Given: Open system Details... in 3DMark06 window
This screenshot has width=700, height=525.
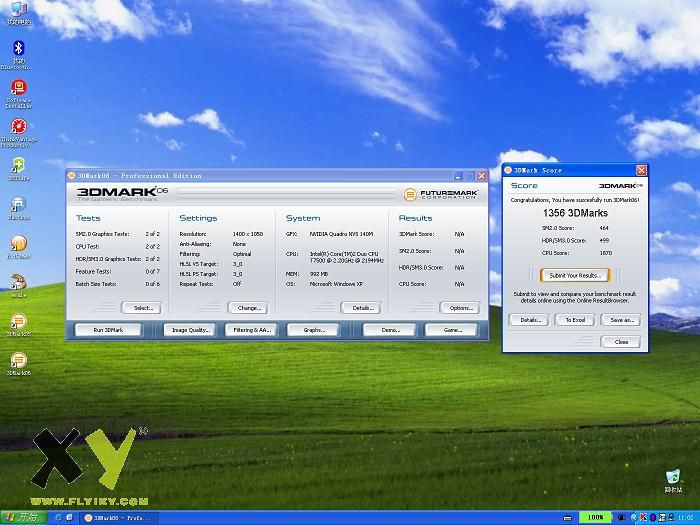Looking at the screenshot, I should pyautogui.click(x=361, y=308).
